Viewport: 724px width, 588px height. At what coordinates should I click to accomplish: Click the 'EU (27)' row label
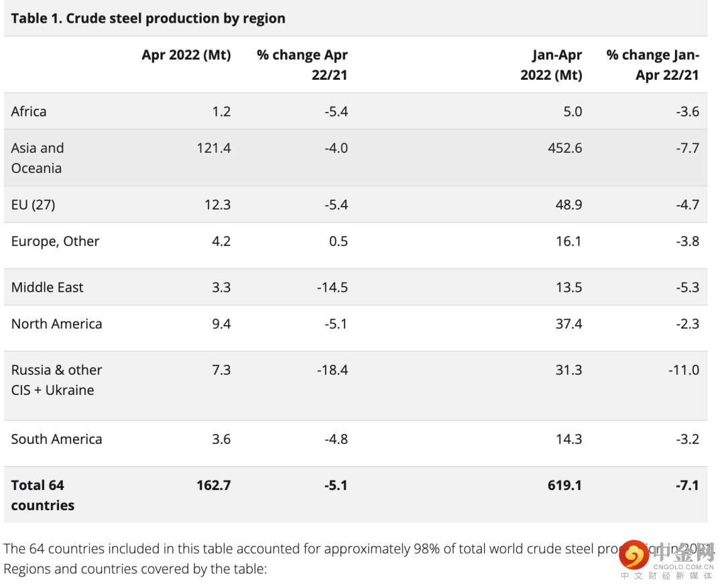(x=33, y=204)
